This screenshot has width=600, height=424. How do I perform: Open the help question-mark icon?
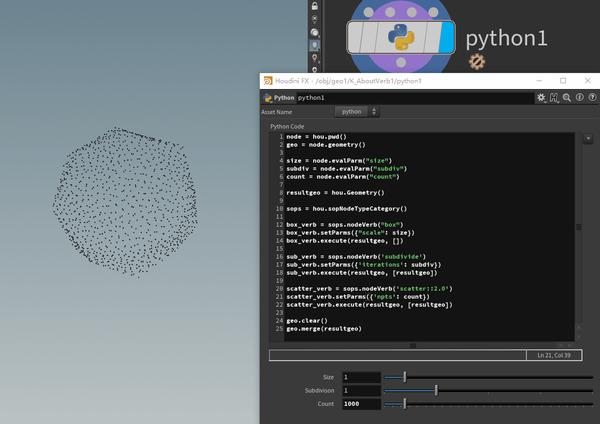591,98
